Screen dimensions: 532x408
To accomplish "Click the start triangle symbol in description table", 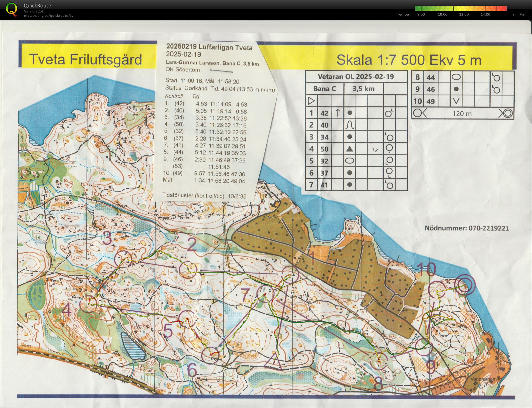I will coord(311,101).
